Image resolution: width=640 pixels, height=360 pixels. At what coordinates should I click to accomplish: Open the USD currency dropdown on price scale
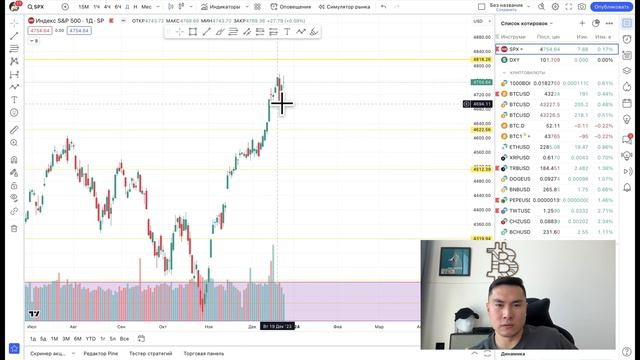click(x=482, y=21)
